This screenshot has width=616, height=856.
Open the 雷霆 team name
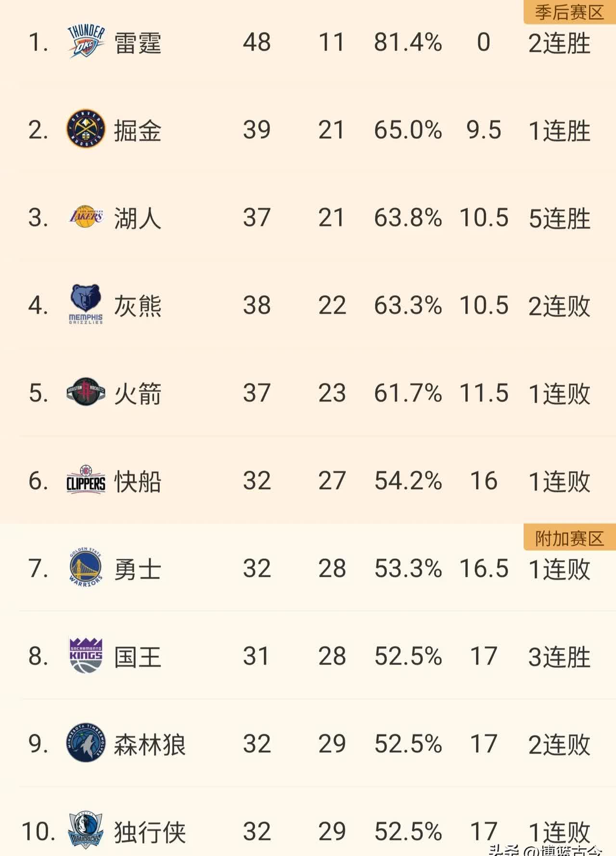(x=138, y=43)
